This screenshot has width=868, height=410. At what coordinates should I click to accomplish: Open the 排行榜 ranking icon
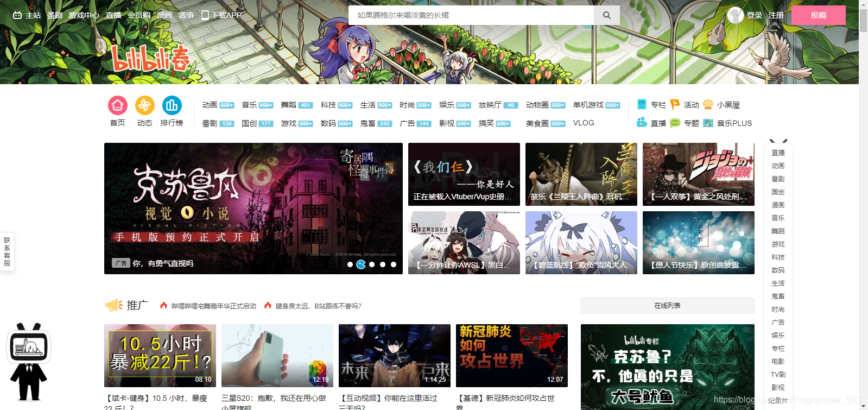coord(172,105)
